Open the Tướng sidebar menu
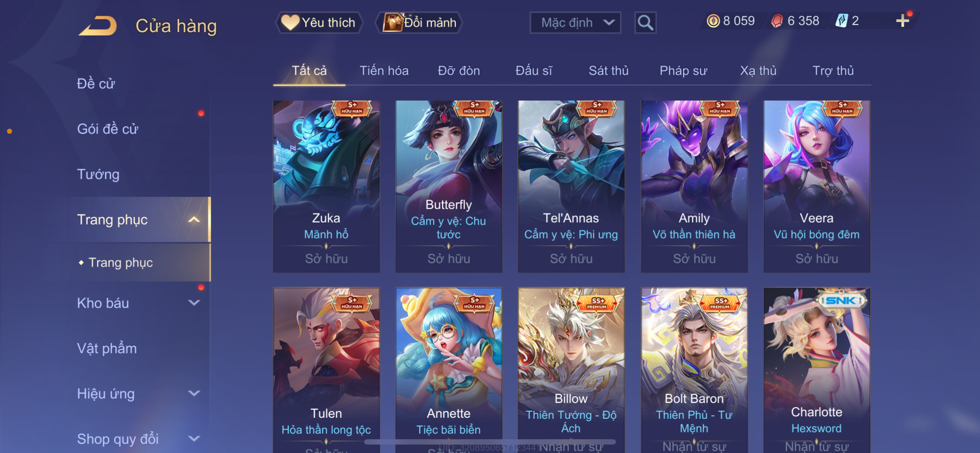The height and width of the screenshot is (453, 980). [x=98, y=174]
